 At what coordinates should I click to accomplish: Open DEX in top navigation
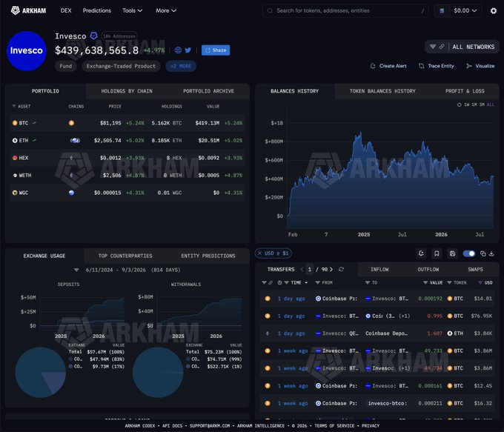tap(66, 10)
